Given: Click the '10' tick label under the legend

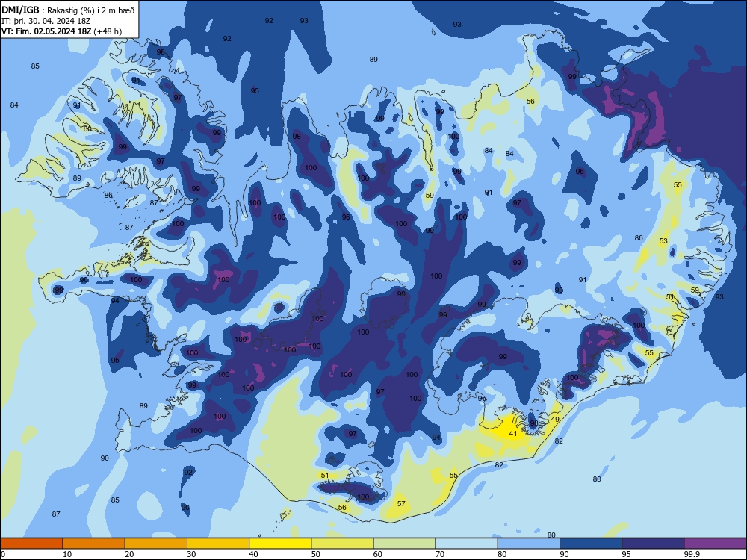Looking at the screenshot, I should point(67,554).
